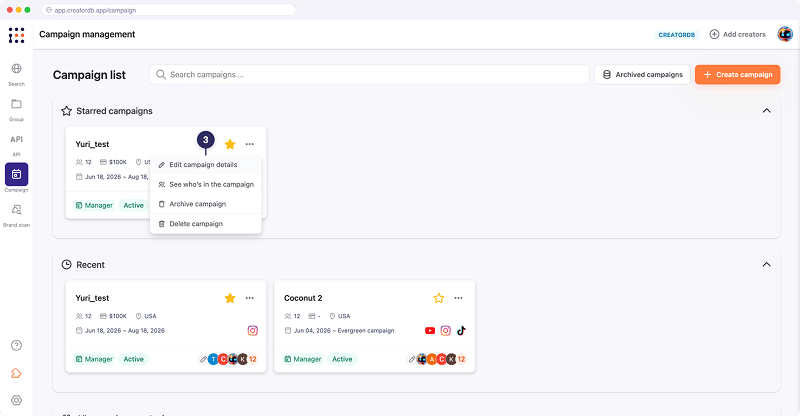The width and height of the screenshot is (800, 416).
Task: Open the user profile avatar
Action: click(785, 34)
